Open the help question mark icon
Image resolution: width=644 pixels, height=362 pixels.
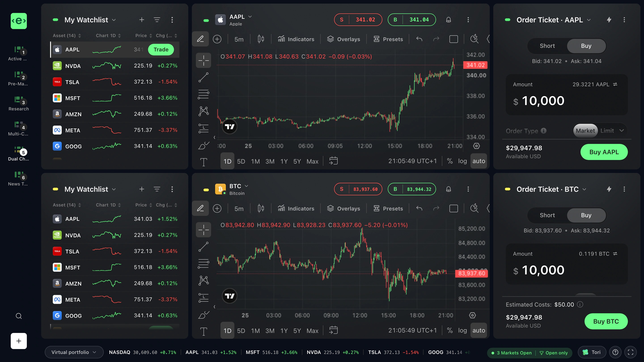point(615,352)
